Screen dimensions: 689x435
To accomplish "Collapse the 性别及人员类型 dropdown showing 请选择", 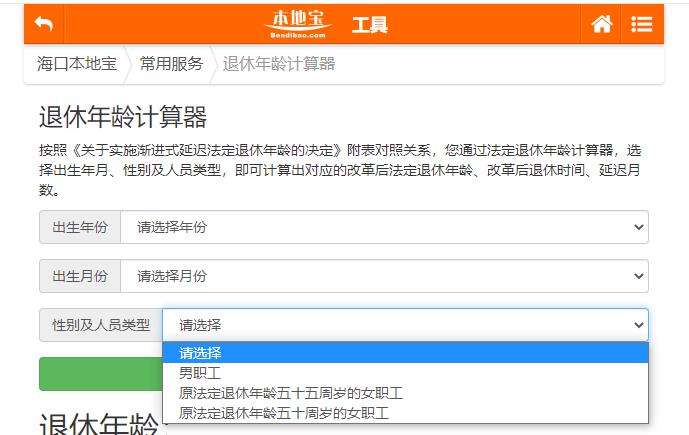I will point(405,325).
